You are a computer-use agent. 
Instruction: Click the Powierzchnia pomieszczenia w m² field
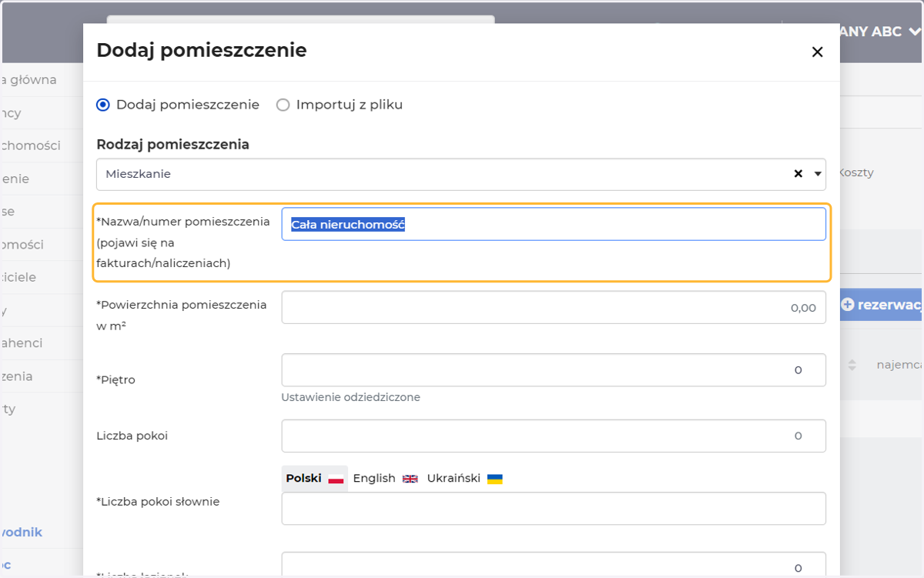click(554, 307)
